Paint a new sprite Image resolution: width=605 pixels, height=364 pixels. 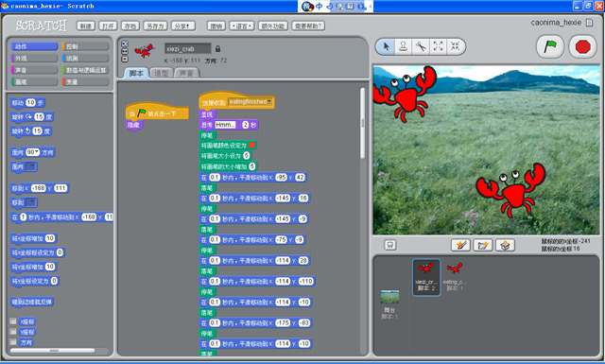461,245
